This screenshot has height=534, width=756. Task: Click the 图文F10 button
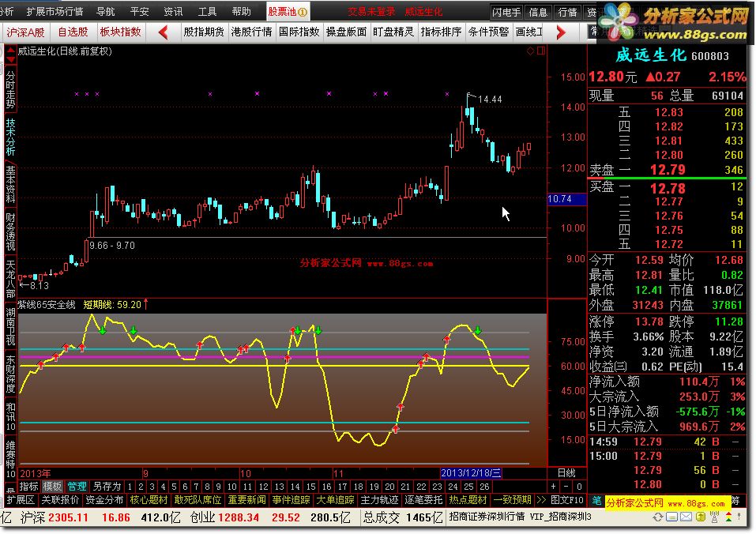(567, 500)
